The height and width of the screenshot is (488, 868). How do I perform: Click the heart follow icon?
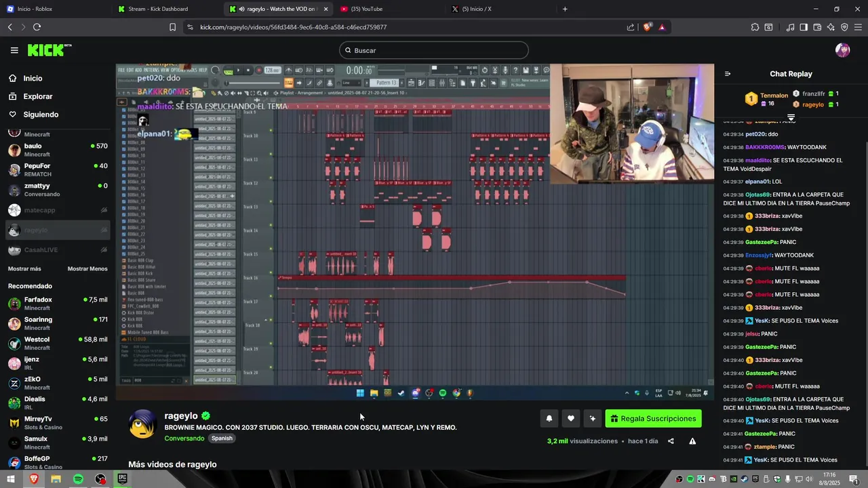(x=571, y=419)
